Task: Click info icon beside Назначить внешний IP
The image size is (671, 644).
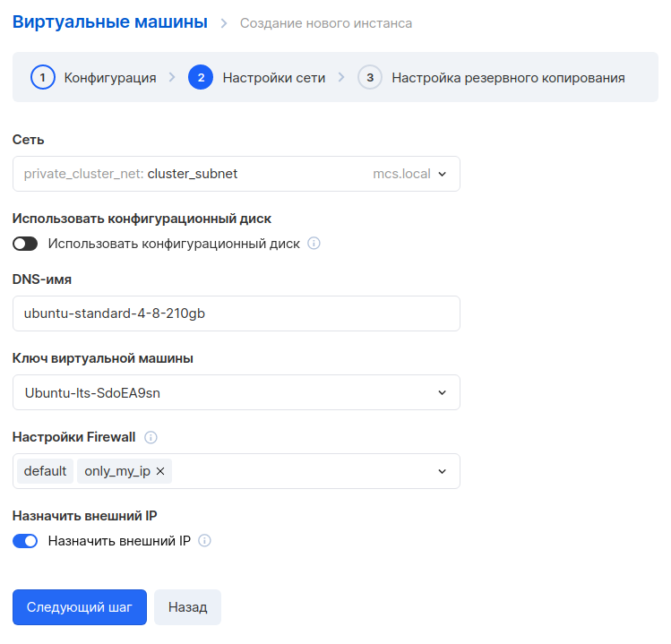Action: 204,541
